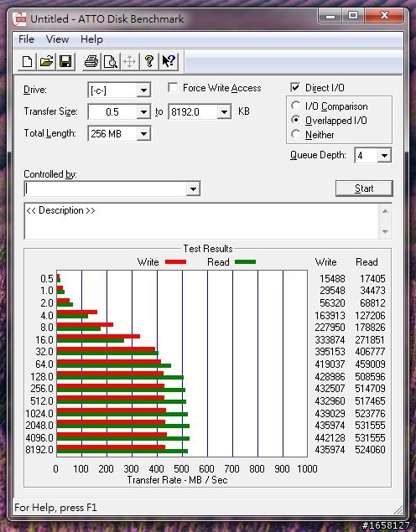This screenshot has height=532, width=416.
Task: Open the Help menu
Action: (91, 39)
